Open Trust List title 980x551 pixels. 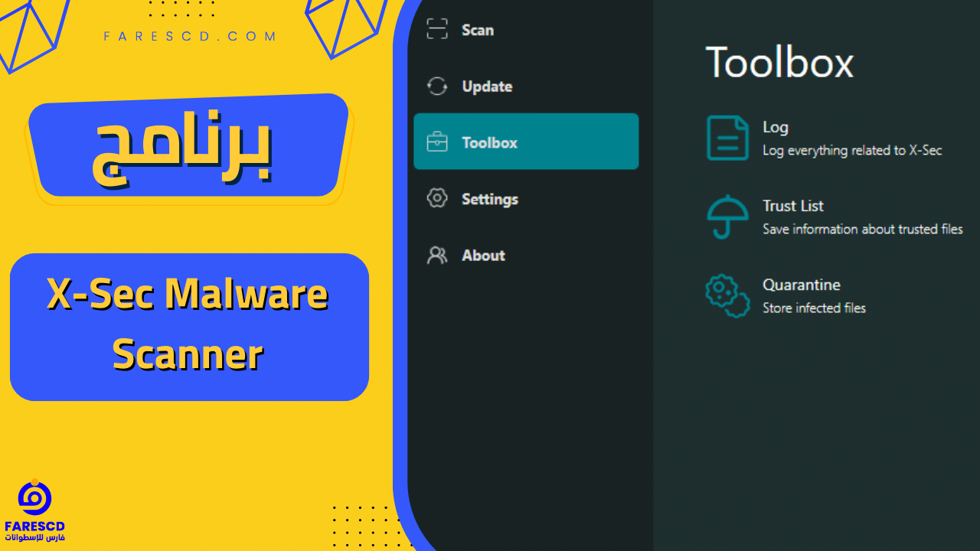pyautogui.click(x=793, y=206)
